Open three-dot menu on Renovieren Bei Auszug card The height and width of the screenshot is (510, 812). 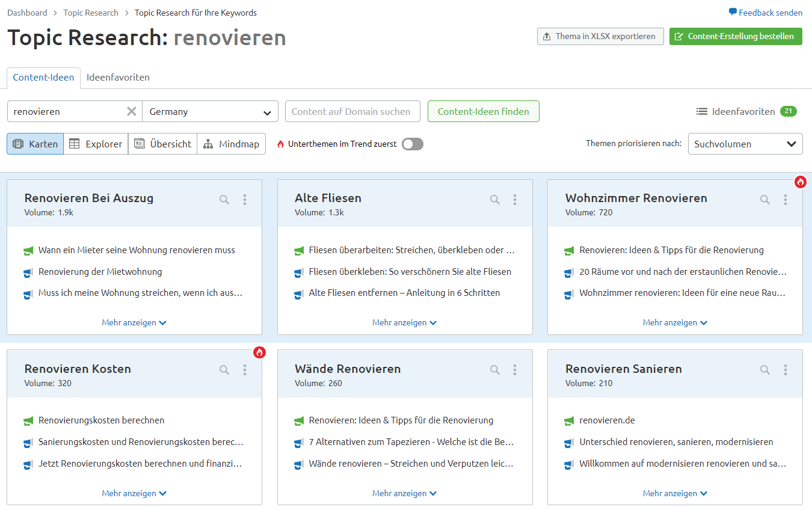244,200
